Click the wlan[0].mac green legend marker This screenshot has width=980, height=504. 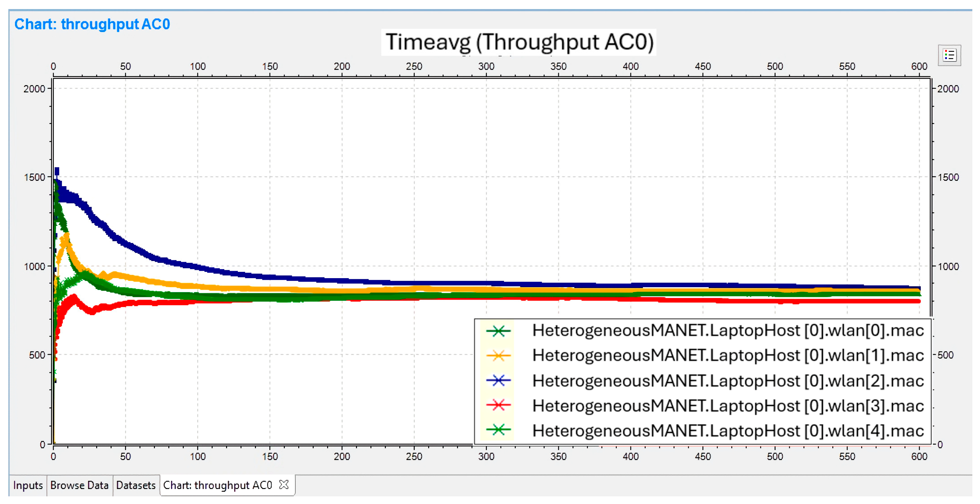[498, 331]
